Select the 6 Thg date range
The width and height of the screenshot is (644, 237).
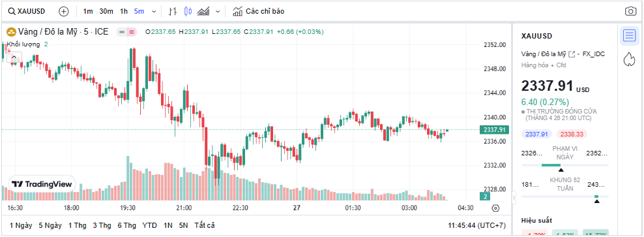click(126, 225)
